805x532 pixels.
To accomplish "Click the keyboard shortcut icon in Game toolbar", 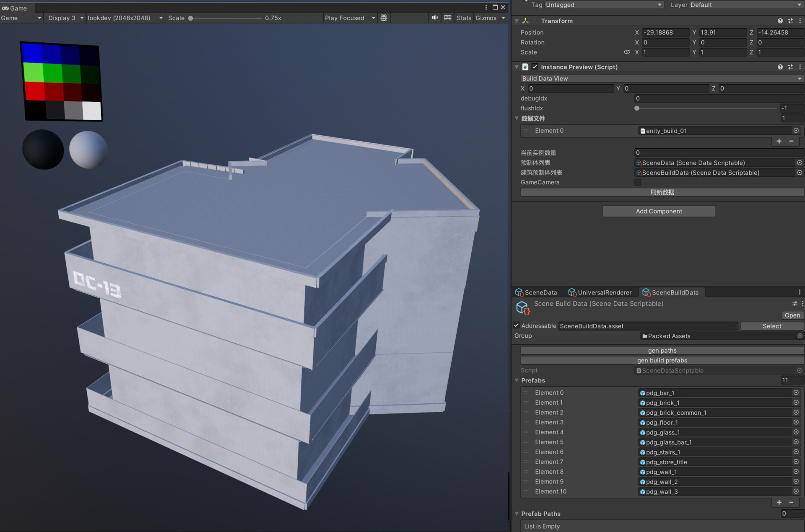I will 447,18.
